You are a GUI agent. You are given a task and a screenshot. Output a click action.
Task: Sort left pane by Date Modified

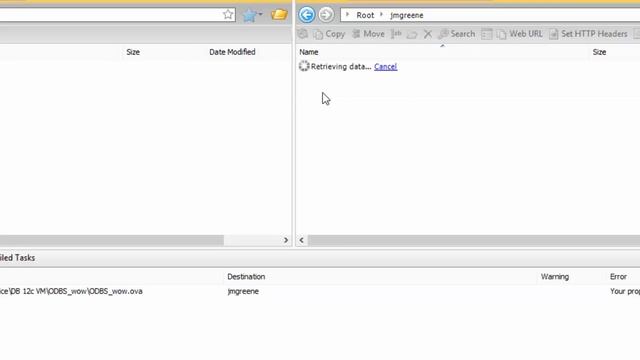[x=232, y=52]
